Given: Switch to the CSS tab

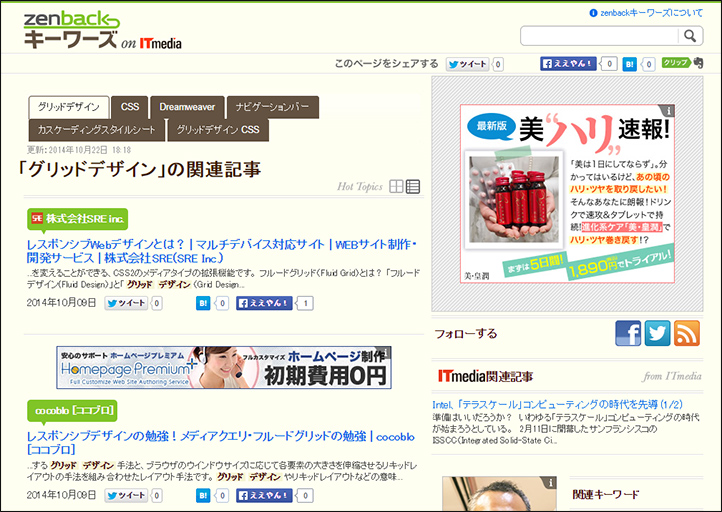Looking at the screenshot, I should tap(130, 107).
